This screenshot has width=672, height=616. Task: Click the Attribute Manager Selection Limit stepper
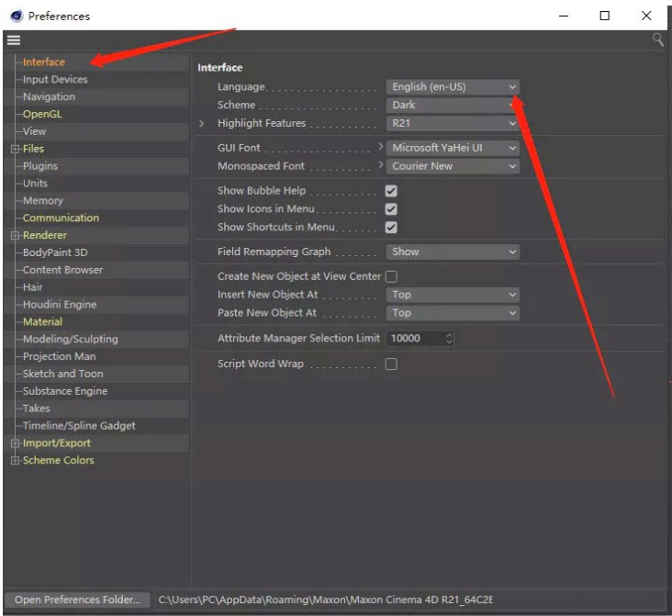pos(449,339)
